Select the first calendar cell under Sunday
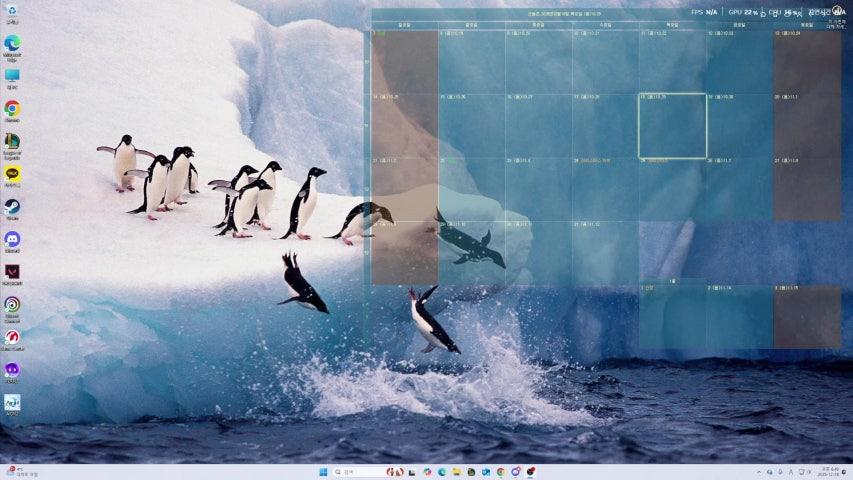The image size is (853, 480). [x=404, y=60]
